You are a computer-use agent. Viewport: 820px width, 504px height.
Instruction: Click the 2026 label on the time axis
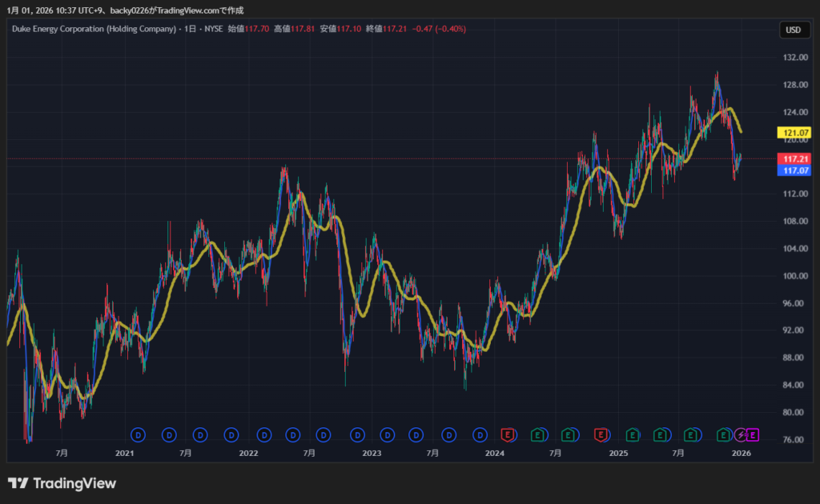pos(742,453)
